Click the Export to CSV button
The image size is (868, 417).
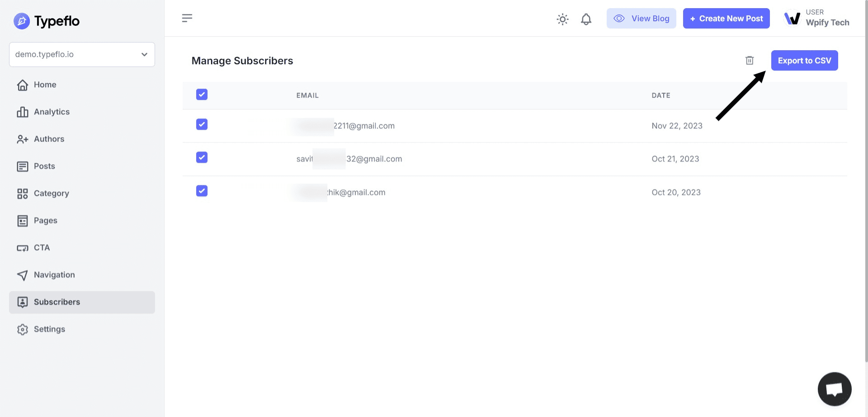point(804,61)
